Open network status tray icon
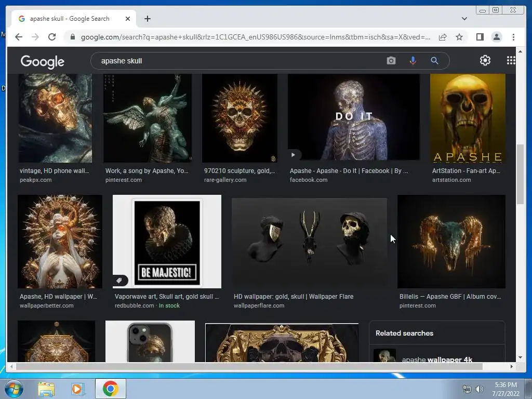This screenshot has width=532, height=399. [x=467, y=389]
